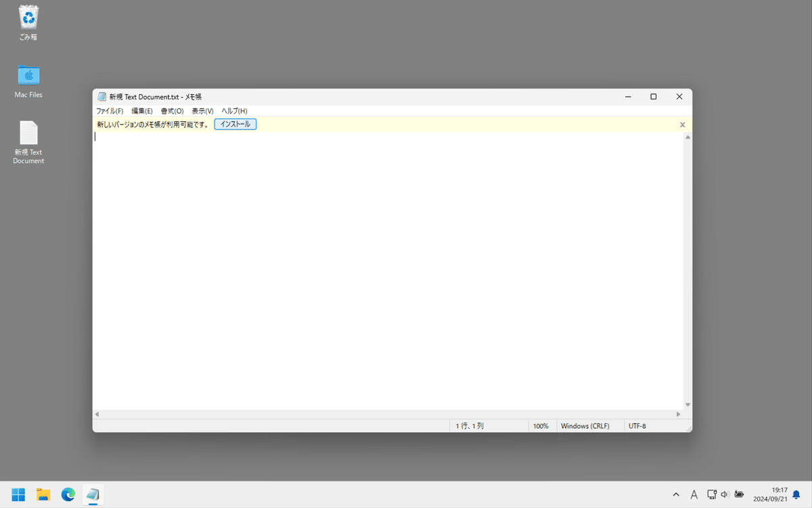
Task: Click the network status icon in the tray
Action: (x=711, y=494)
